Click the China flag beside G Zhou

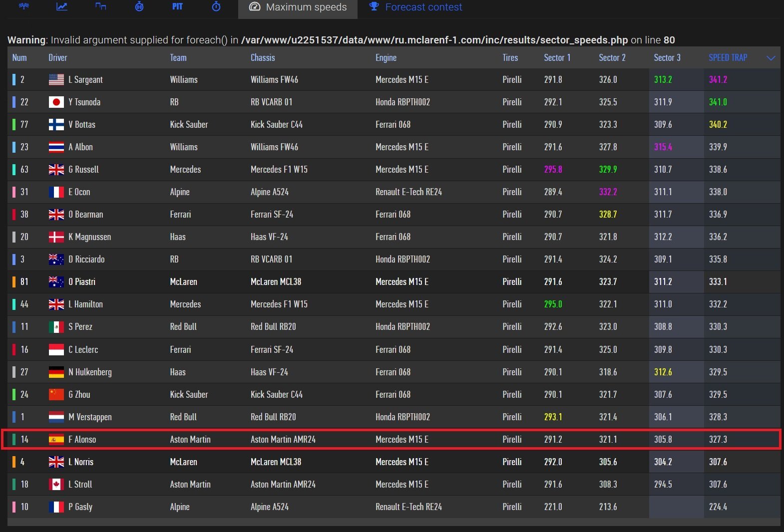point(56,394)
